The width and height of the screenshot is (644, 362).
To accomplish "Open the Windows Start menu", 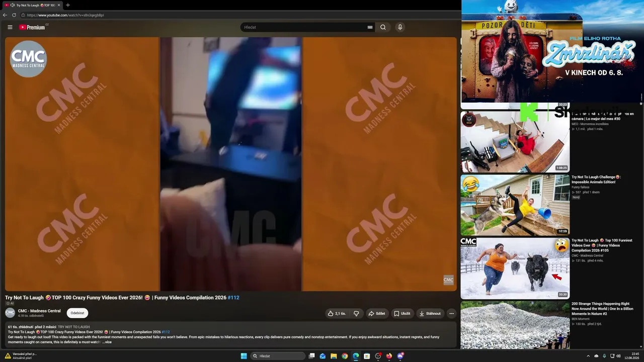I will [244, 356].
